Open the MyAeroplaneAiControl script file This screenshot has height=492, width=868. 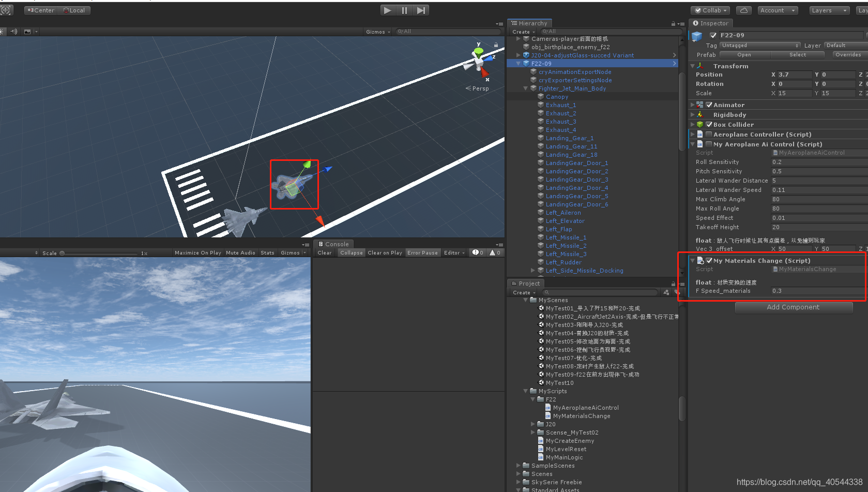pyautogui.click(x=585, y=408)
